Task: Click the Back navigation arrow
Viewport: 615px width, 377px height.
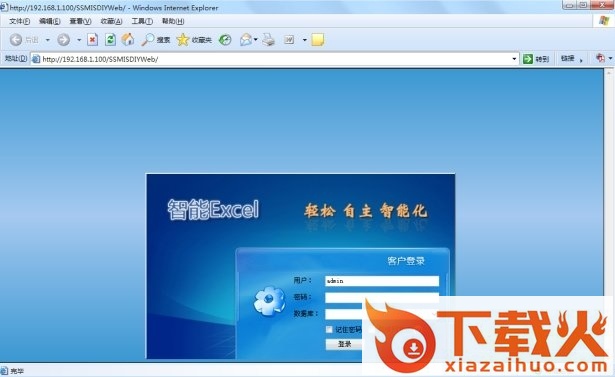Action: 16,40
